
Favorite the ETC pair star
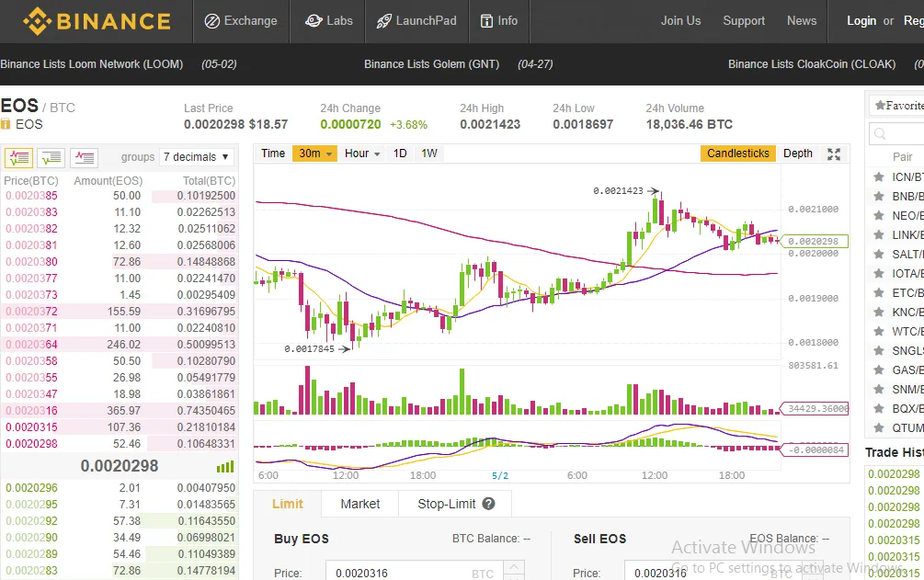[879, 293]
